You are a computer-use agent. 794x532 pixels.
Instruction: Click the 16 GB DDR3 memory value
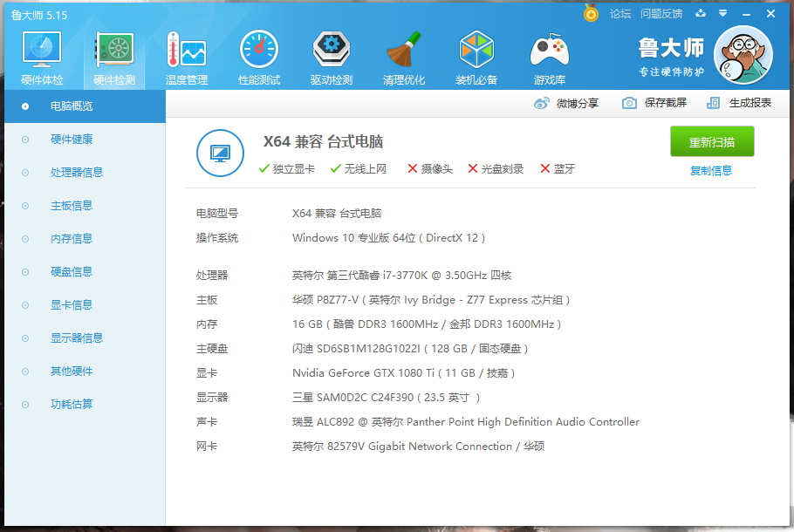(427, 324)
